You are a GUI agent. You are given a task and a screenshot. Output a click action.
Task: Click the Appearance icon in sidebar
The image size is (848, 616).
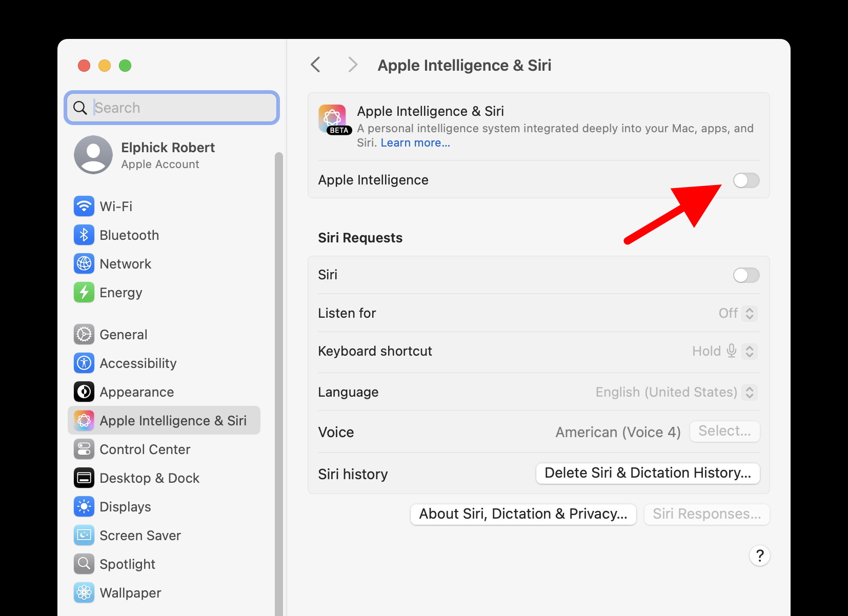[84, 392]
